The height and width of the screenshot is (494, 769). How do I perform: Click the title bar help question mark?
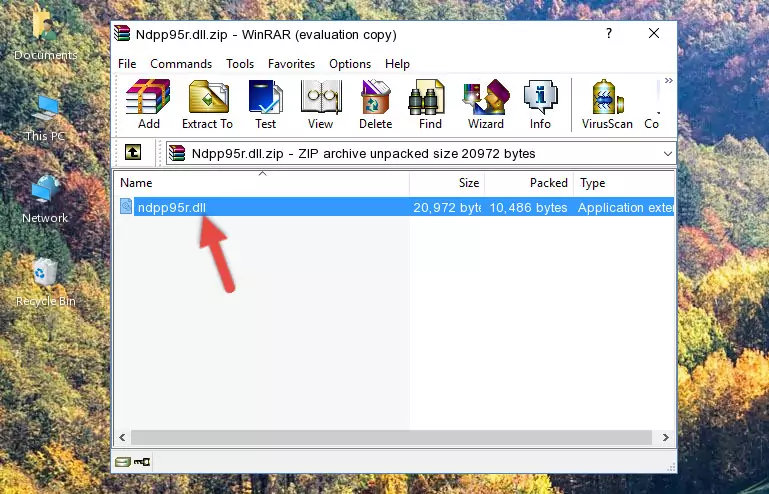tap(609, 33)
